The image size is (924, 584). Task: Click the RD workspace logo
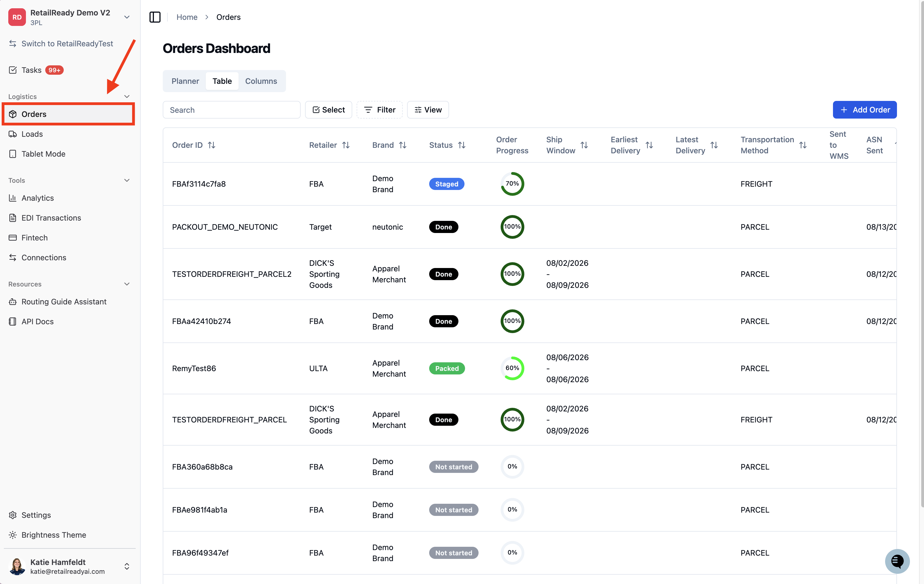point(17,17)
